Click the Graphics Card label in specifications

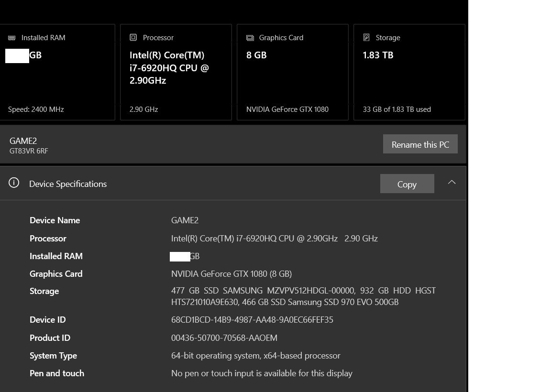(56, 273)
